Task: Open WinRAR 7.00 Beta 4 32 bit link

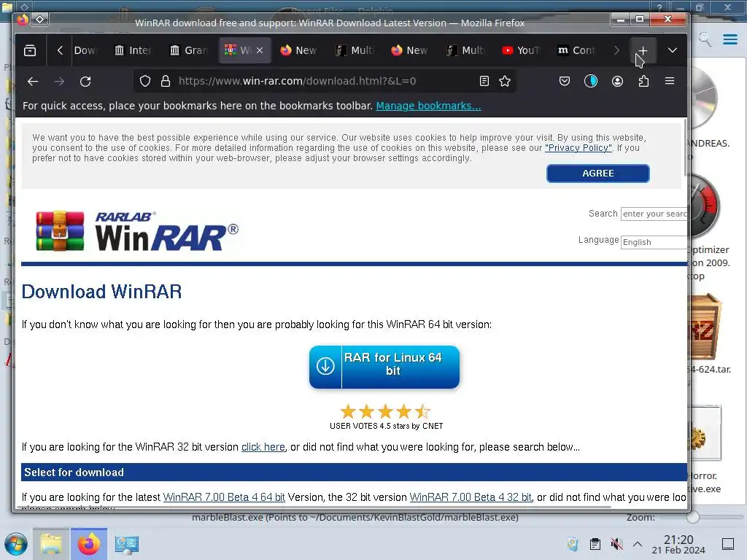Action: (x=471, y=497)
